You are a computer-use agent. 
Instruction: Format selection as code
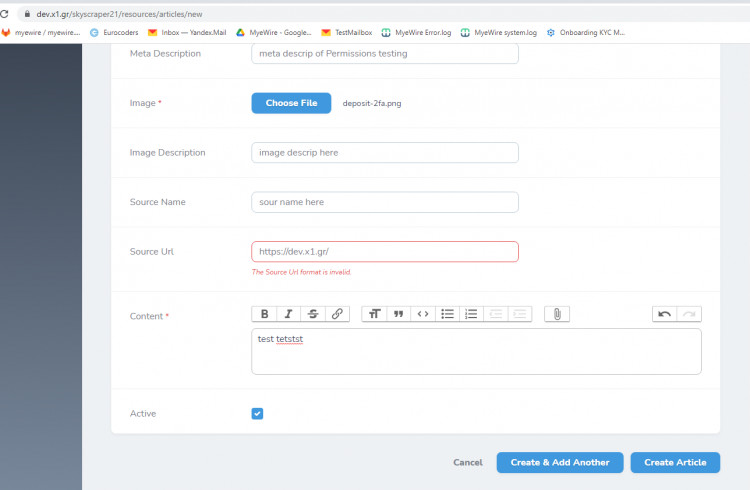[423, 314]
